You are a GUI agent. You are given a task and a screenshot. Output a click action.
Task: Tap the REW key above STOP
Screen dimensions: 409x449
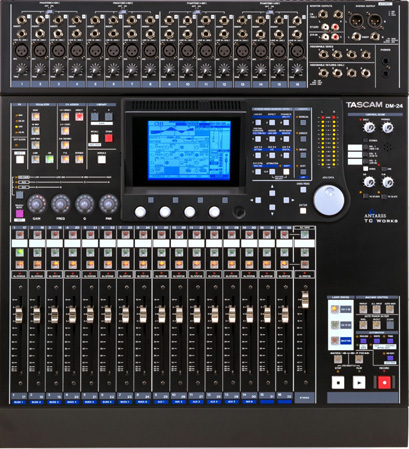point(338,359)
